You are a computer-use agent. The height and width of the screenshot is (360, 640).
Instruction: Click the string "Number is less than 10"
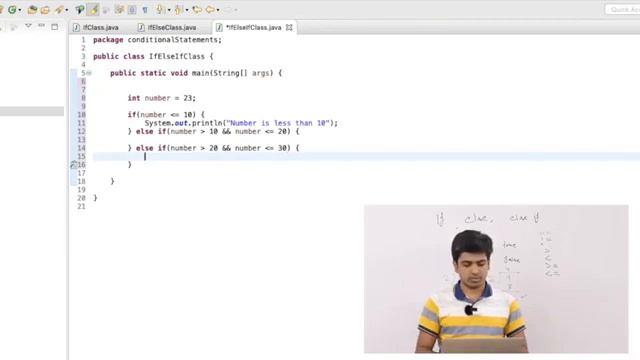click(x=278, y=123)
